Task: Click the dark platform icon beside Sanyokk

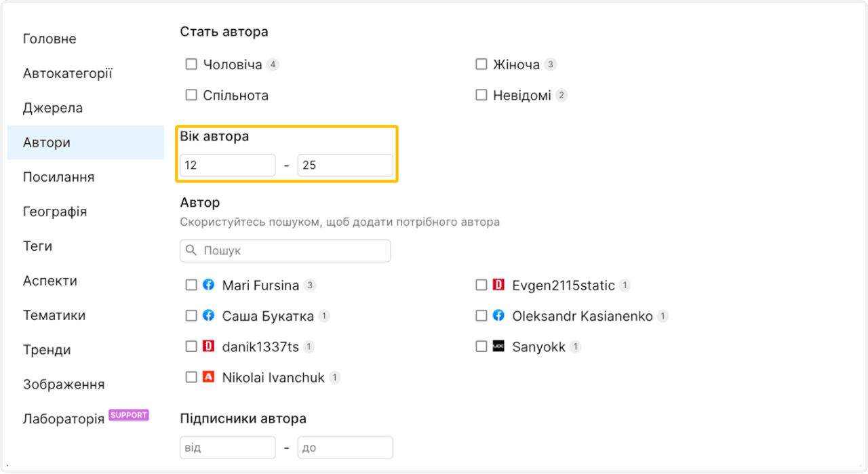Action: tap(499, 346)
